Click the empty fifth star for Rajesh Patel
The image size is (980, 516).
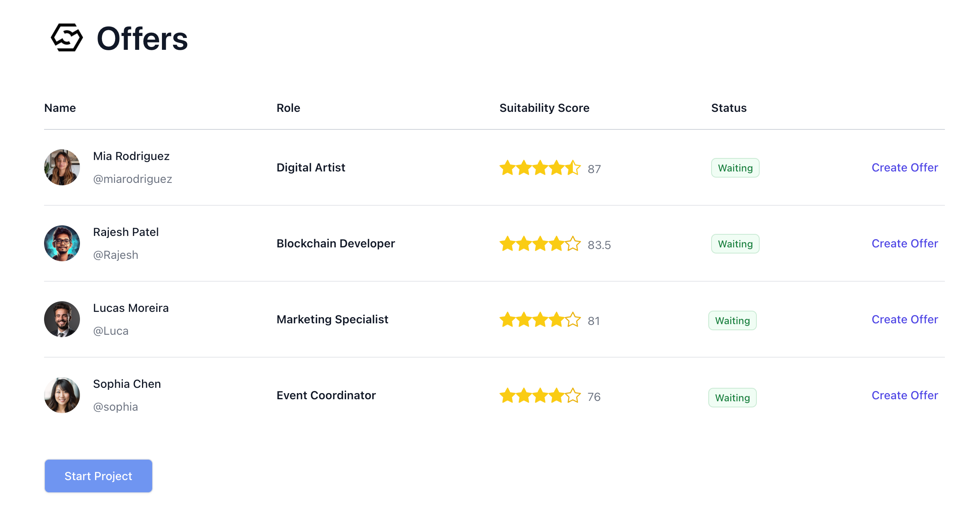click(573, 244)
